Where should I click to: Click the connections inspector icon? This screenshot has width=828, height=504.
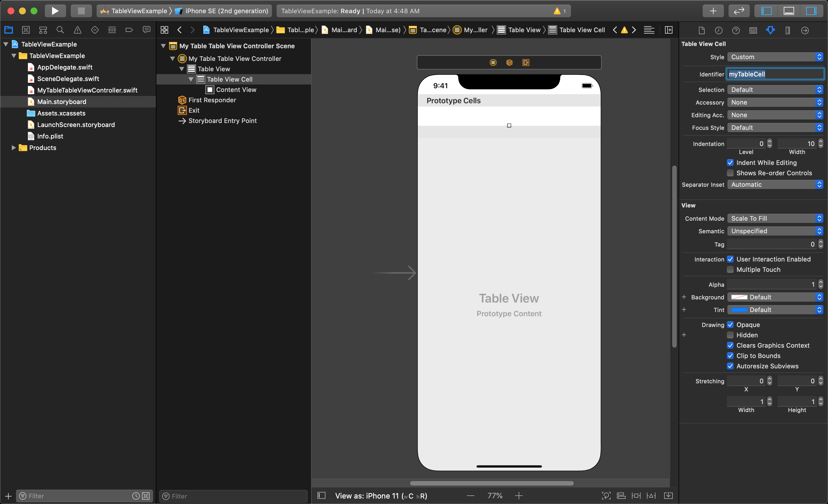point(806,30)
